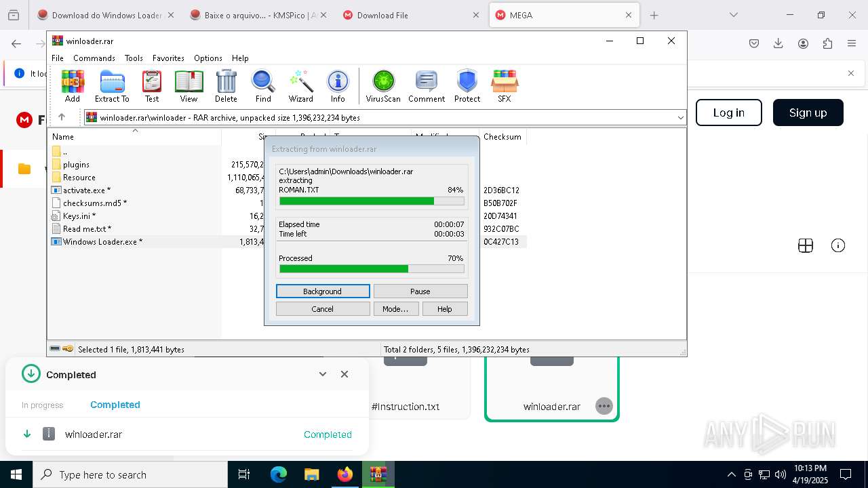The width and height of the screenshot is (868, 488).
Task: Open the Firefox extensions puzzle icon
Action: click(x=827, y=43)
